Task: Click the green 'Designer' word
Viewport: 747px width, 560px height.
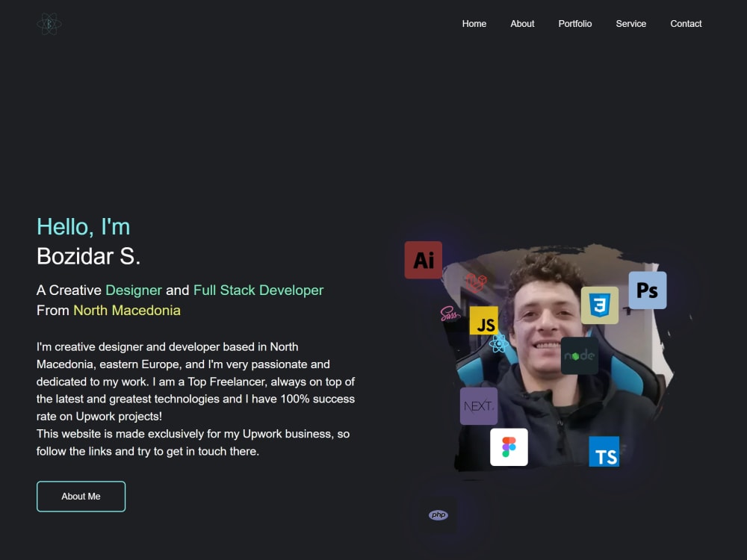Action: coord(134,290)
